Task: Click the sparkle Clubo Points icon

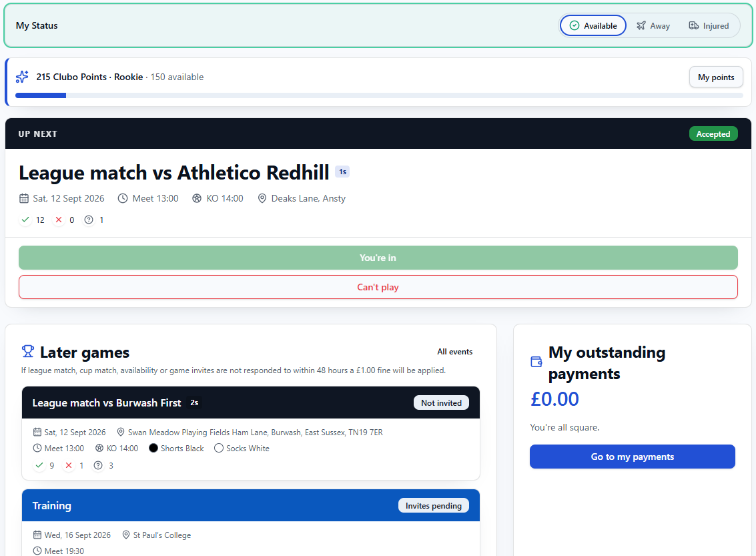Action: click(x=22, y=77)
